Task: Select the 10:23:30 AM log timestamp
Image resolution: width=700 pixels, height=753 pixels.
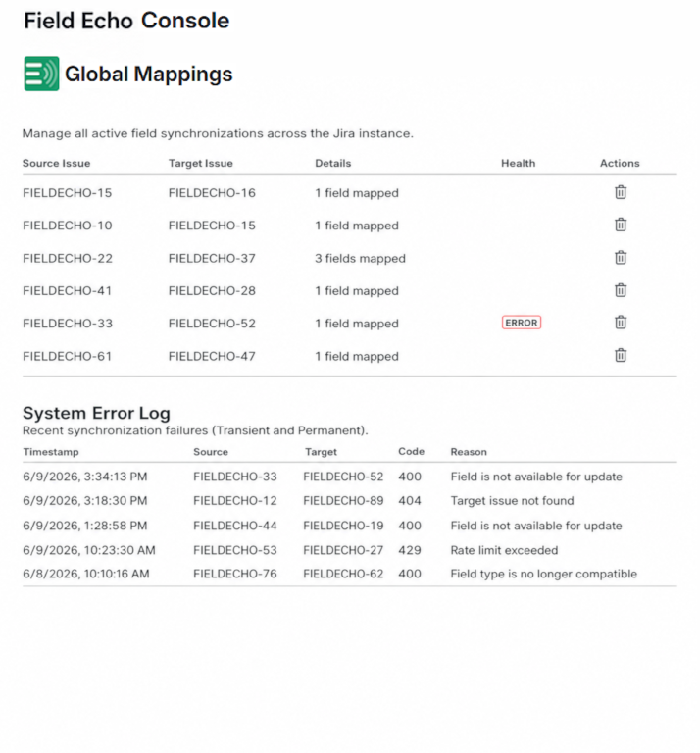Action: tap(89, 550)
